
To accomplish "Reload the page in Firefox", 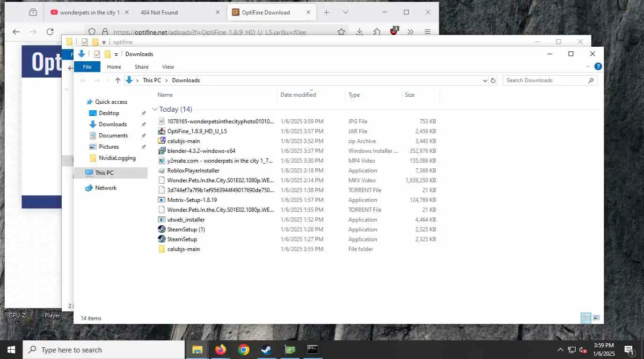I will [x=50, y=32].
